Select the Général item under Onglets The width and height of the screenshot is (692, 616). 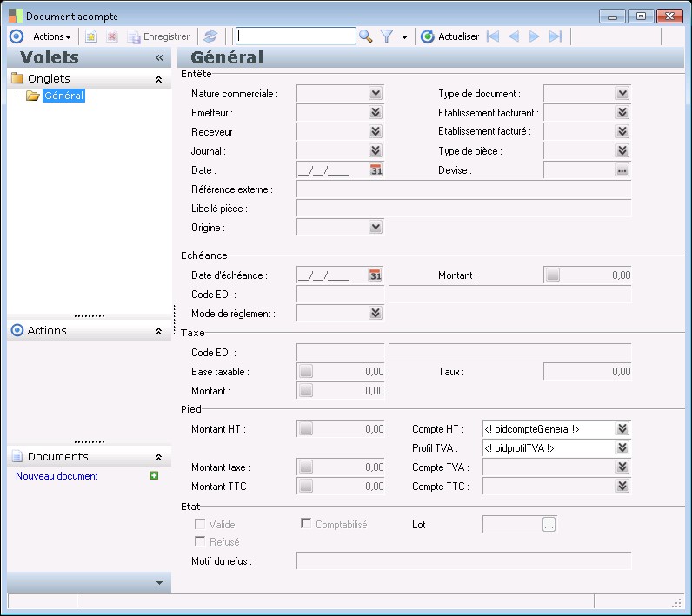pyautogui.click(x=64, y=96)
